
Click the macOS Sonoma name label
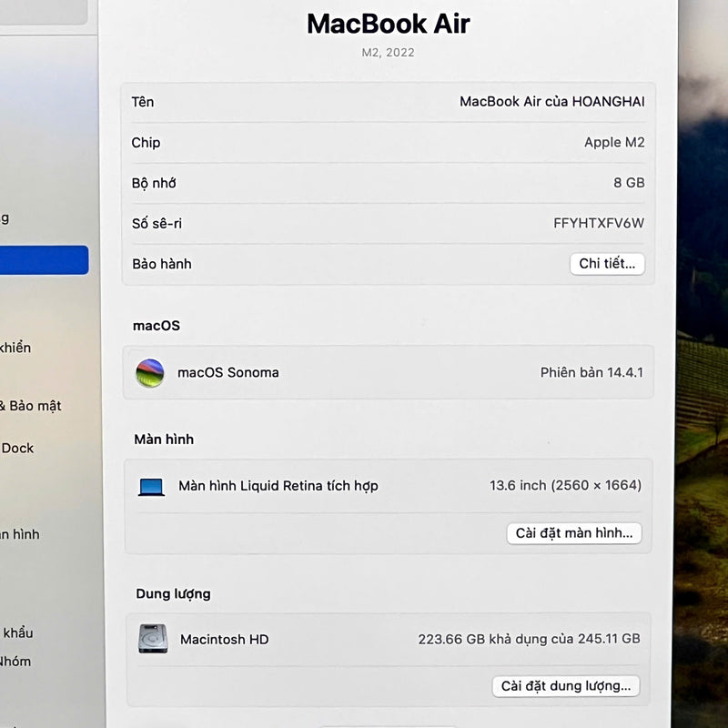tap(227, 372)
